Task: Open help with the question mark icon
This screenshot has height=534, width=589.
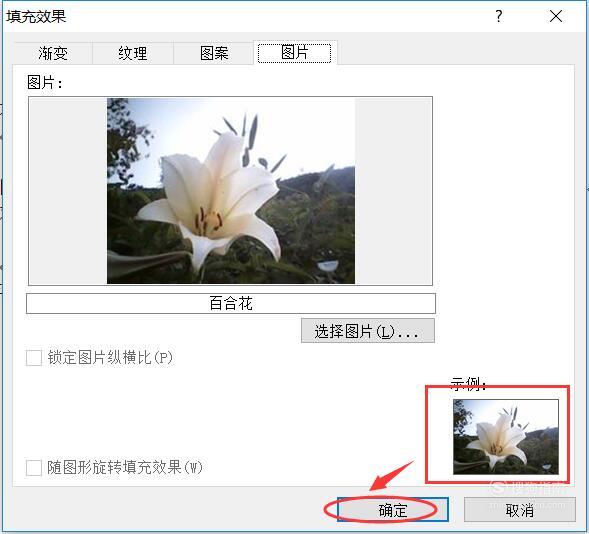Action: (x=498, y=16)
